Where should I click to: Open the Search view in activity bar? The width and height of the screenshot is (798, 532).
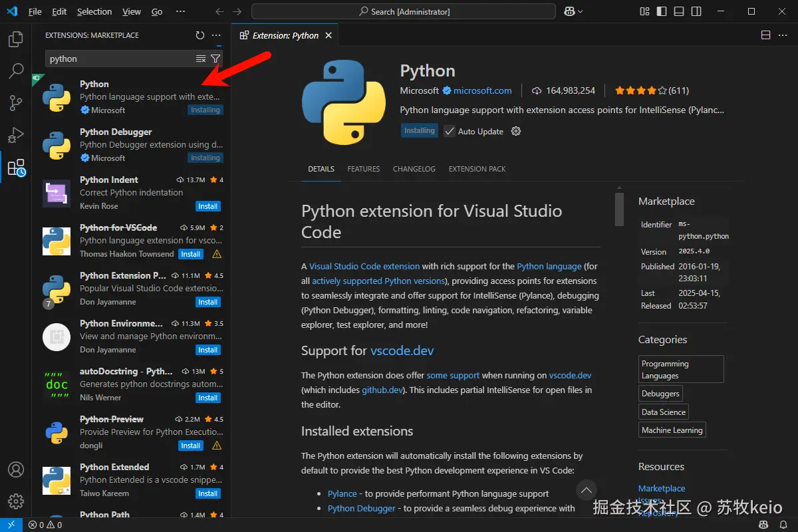15,71
